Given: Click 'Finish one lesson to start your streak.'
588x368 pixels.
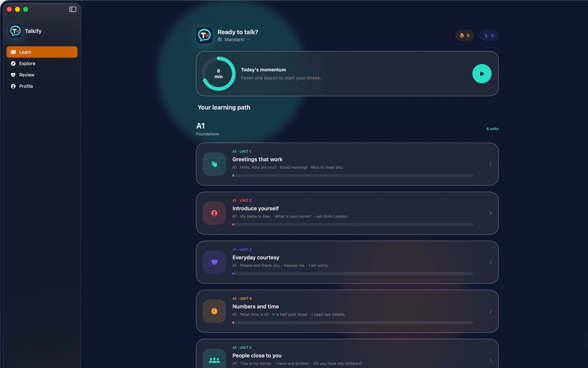Looking at the screenshot, I should 281,78.
